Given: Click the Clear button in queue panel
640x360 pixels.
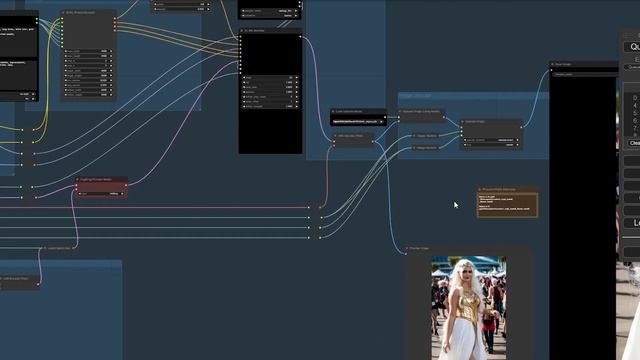Looking at the screenshot, I should 634,143.
